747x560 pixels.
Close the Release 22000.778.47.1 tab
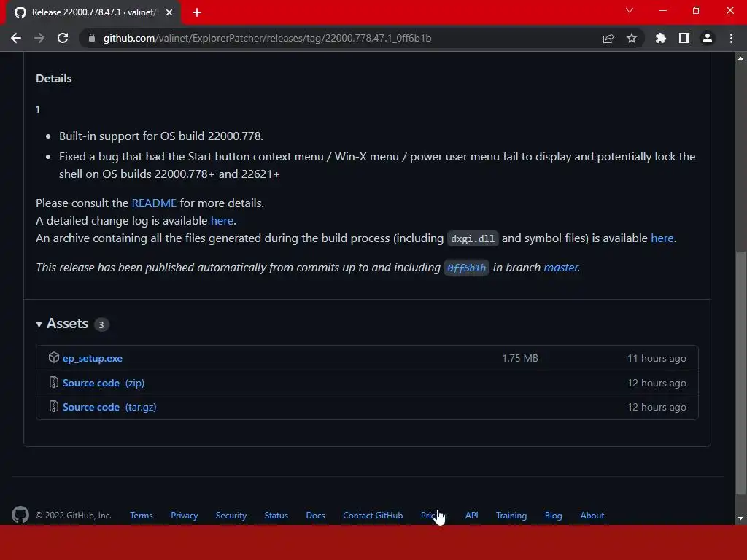169,12
